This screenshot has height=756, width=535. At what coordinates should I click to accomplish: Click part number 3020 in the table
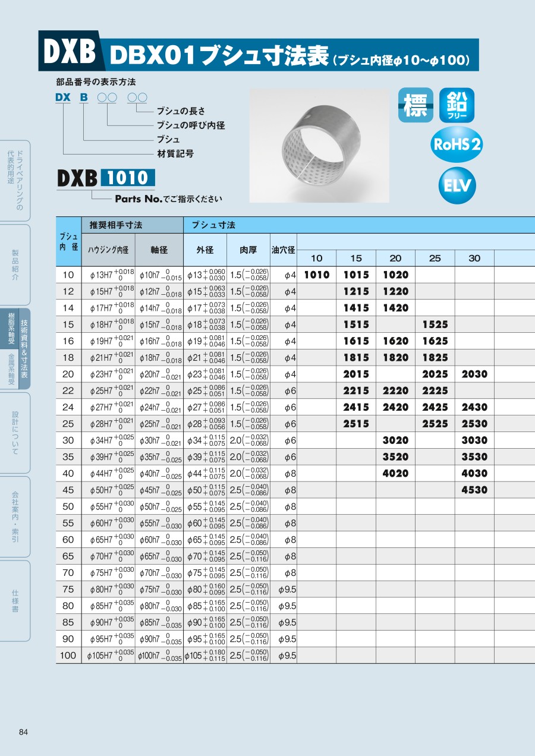pyautogui.click(x=395, y=440)
